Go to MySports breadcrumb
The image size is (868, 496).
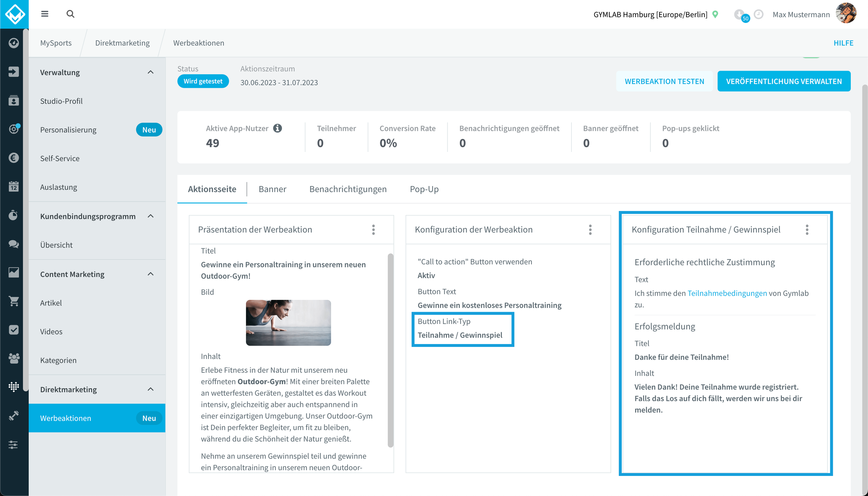[56, 43]
